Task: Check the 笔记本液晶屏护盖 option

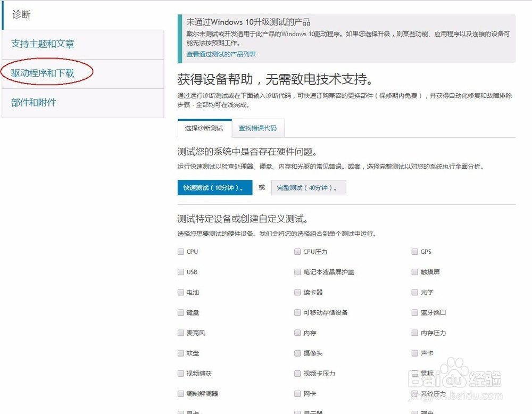Action: pyautogui.click(x=297, y=272)
